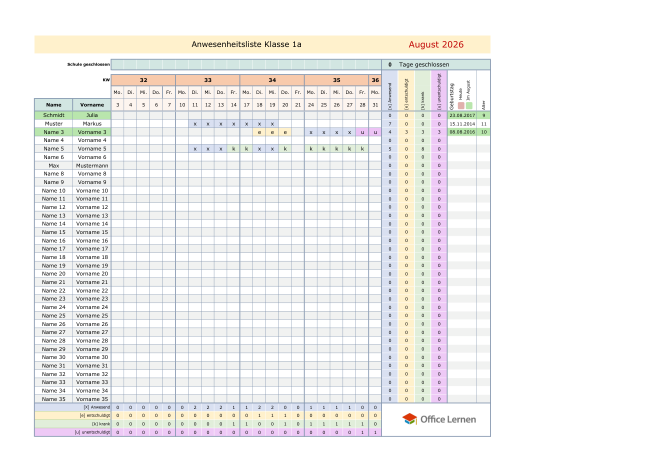
Task: Click the Name 30 cell
Action: [x=53, y=357]
